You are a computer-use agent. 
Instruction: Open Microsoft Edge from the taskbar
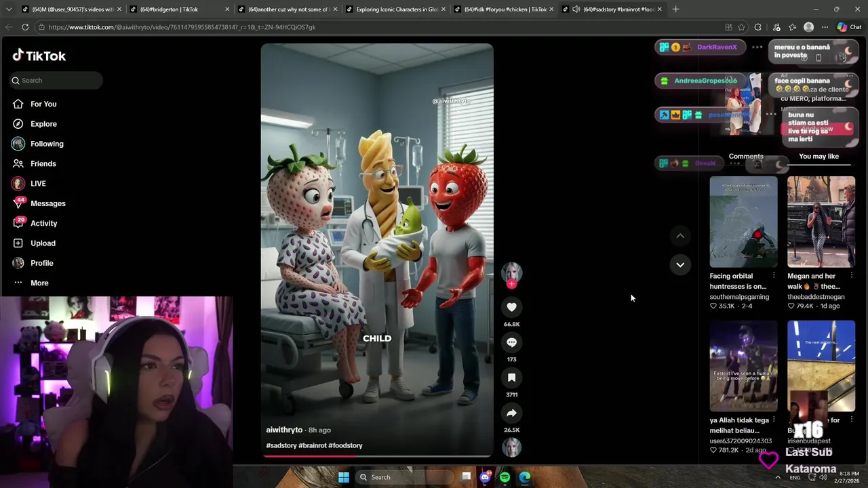pyautogui.click(x=525, y=477)
